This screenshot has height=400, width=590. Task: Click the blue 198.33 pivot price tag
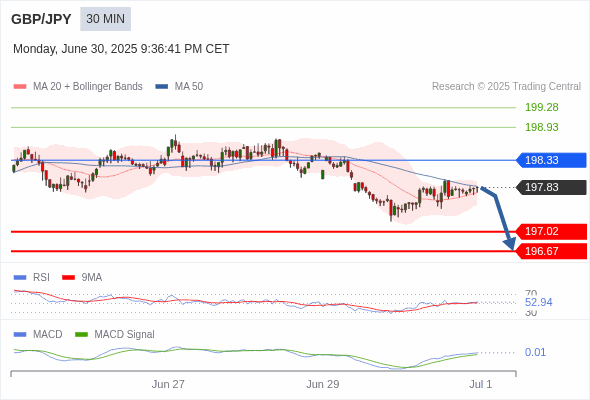pyautogui.click(x=551, y=160)
